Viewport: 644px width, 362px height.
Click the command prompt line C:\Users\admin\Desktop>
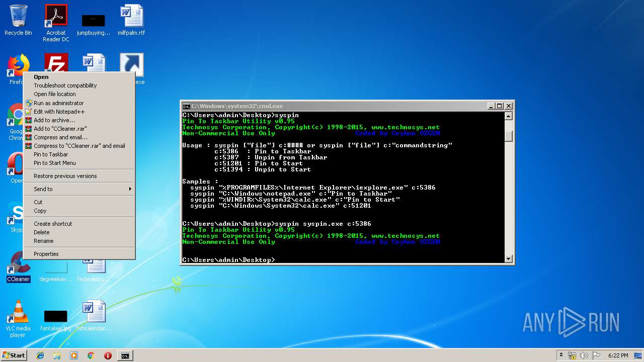(228, 260)
